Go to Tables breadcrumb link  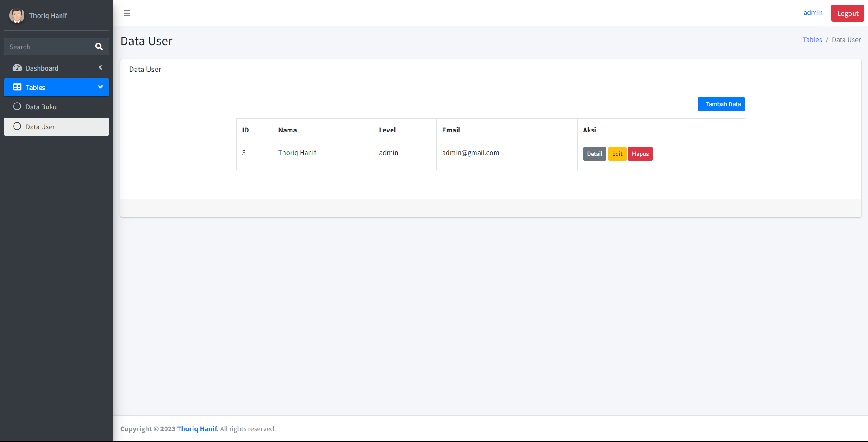point(812,40)
